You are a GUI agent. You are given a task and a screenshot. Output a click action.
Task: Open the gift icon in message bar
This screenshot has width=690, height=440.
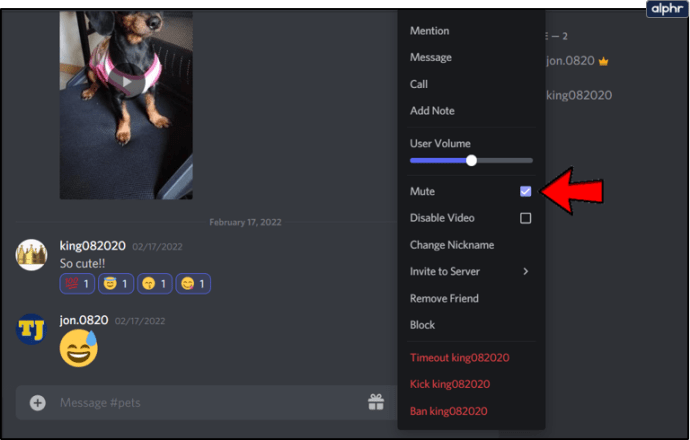point(376,402)
